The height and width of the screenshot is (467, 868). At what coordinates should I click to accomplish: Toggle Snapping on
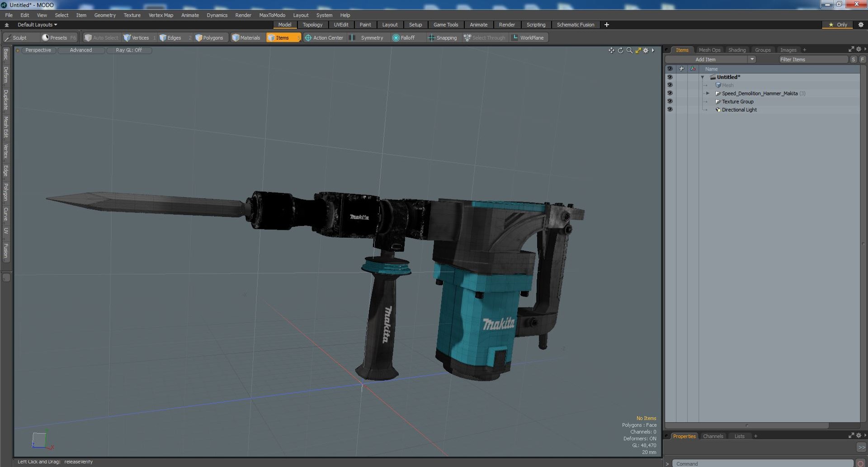point(442,38)
